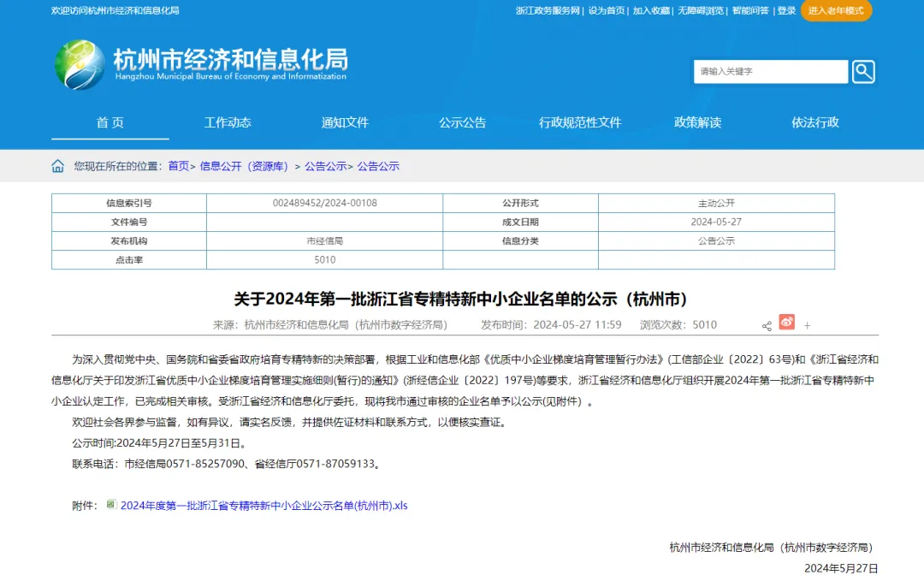
Task: Share article via Weibo icon
Action: pyautogui.click(x=787, y=323)
